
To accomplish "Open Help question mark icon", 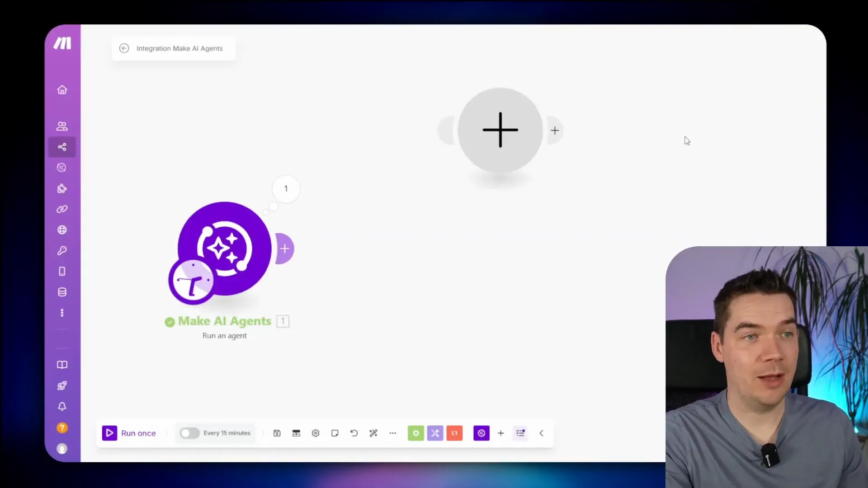I will [x=62, y=427].
